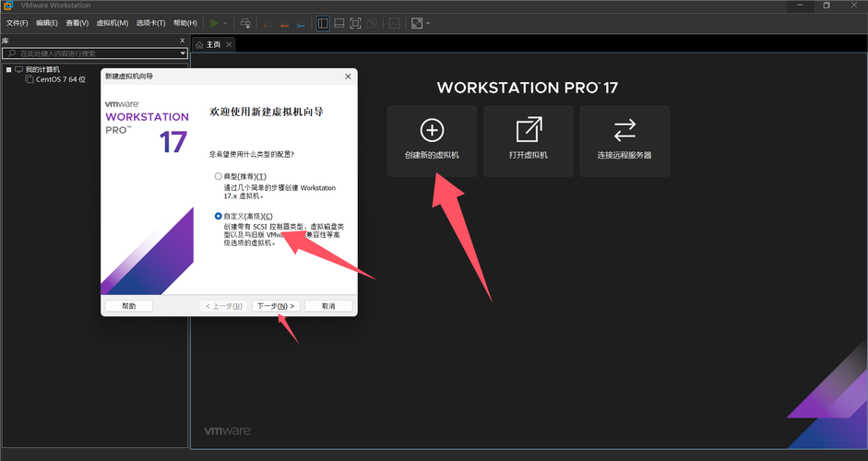Open the 虚拟机(M) menu
This screenshot has width=868, height=461.
(x=113, y=23)
